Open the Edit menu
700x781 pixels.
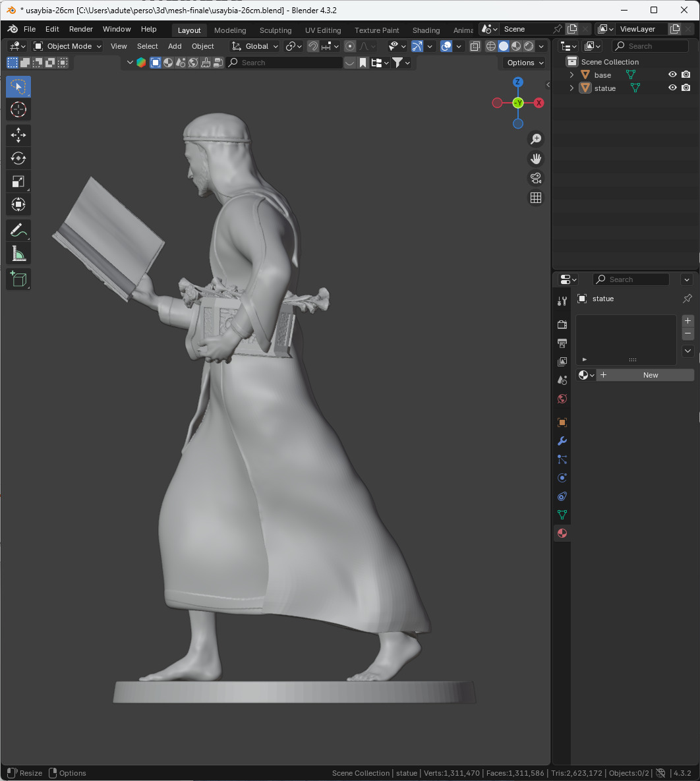[52, 29]
